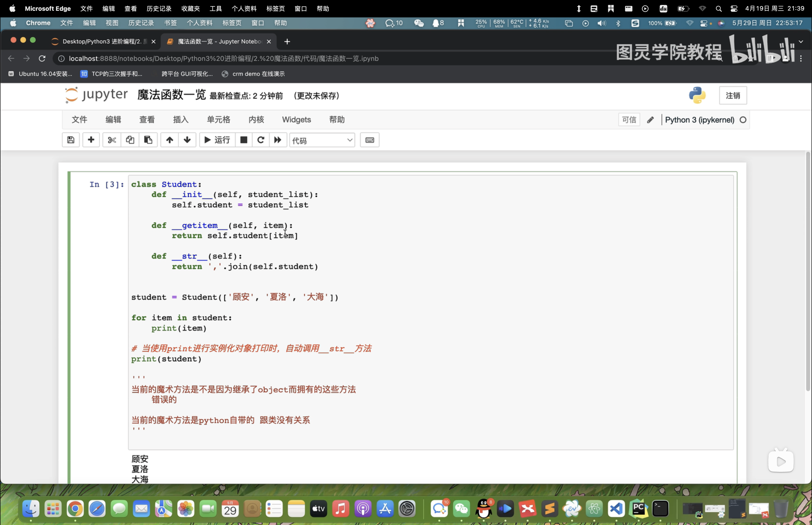Close the 魔法函数一览 Jupyter tab

pos(269,41)
